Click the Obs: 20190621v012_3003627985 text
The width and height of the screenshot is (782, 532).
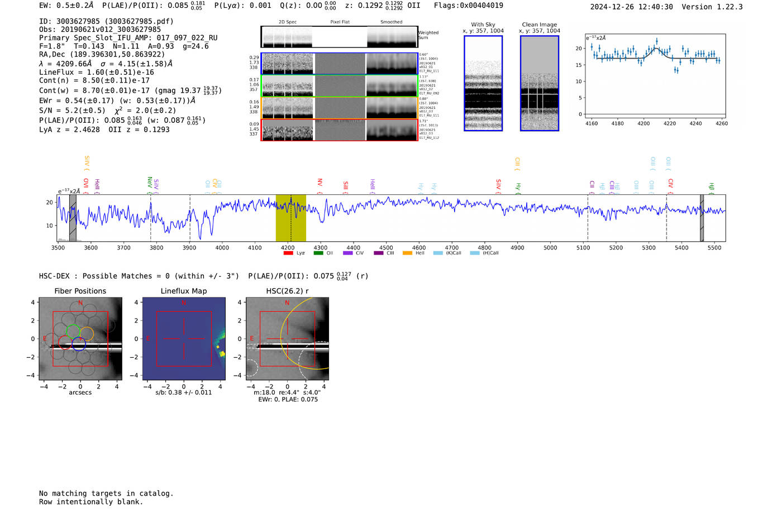click(99, 30)
